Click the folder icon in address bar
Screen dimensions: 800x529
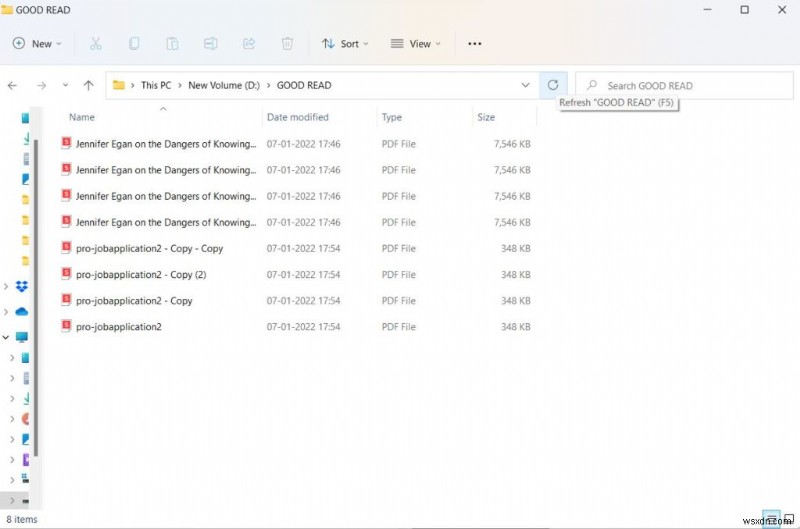(x=118, y=85)
